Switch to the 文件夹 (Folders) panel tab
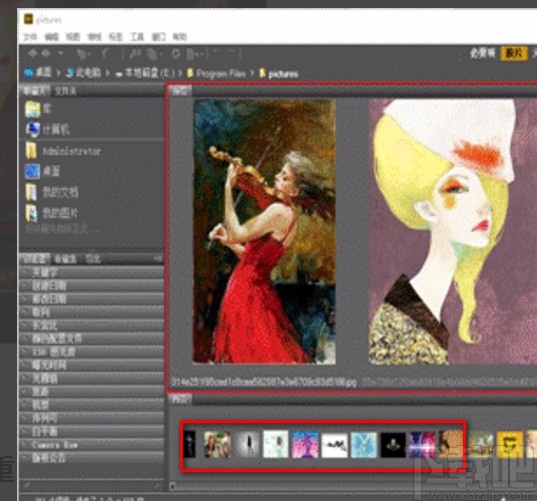The width and height of the screenshot is (537, 501). pyautogui.click(x=65, y=91)
